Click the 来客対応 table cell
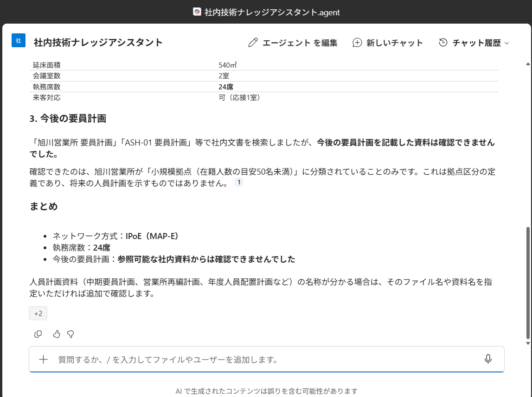 (x=46, y=98)
